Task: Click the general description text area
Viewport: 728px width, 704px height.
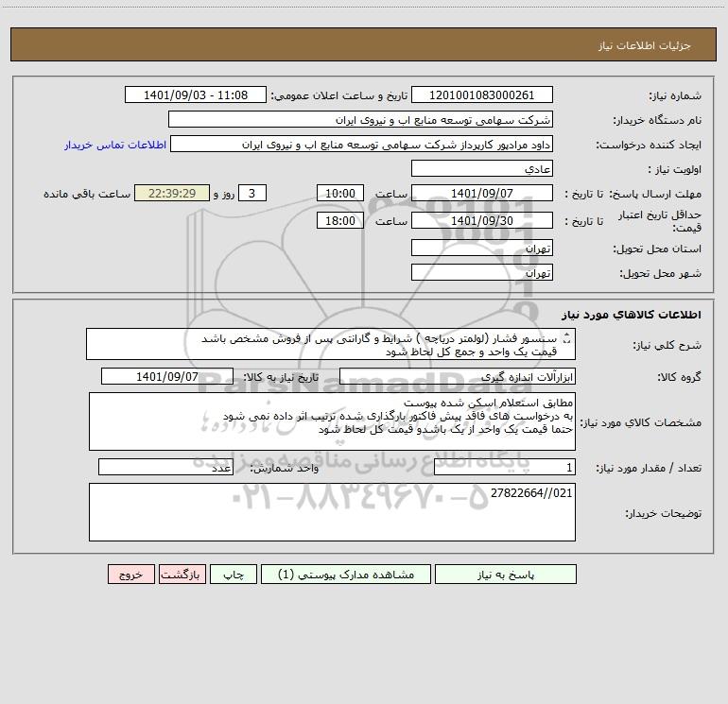Action: pos(331,344)
